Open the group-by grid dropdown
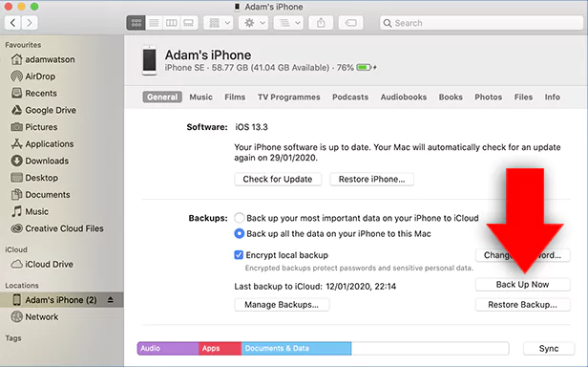This screenshot has height=367, width=588. (219, 23)
